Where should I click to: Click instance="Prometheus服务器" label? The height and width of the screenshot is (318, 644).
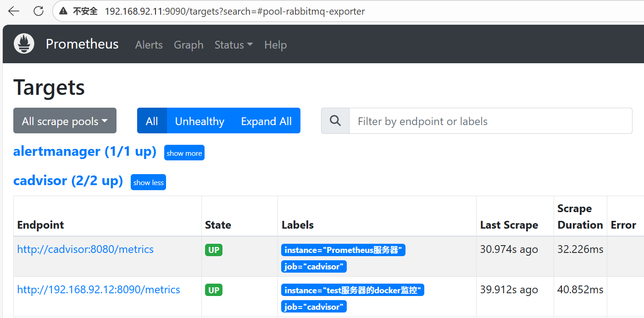click(343, 250)
